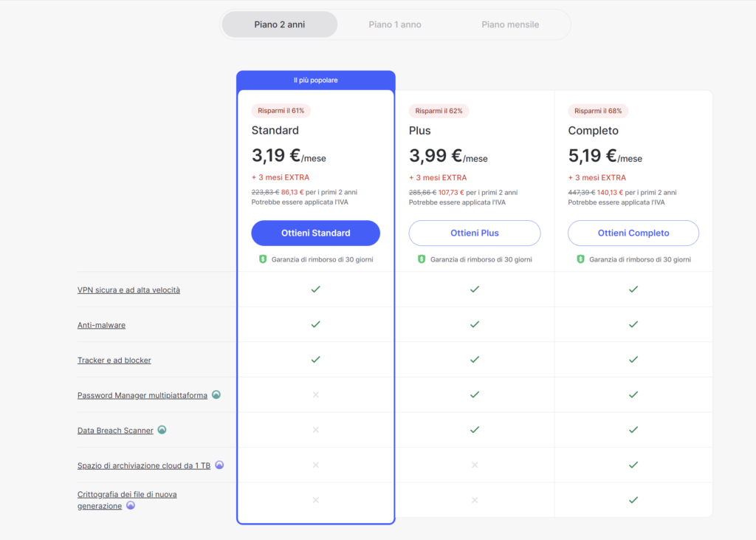Open the Tracker e ad blocker link

[114, 360]
